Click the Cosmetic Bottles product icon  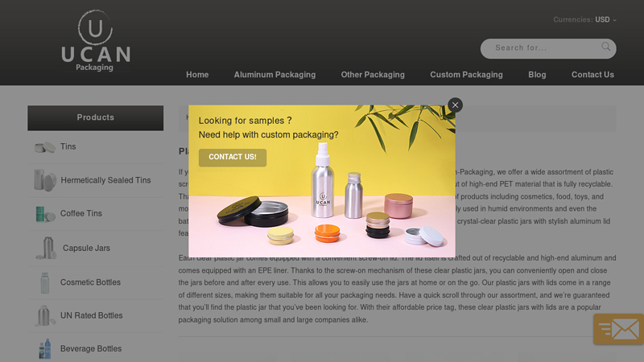click(45, 283)
